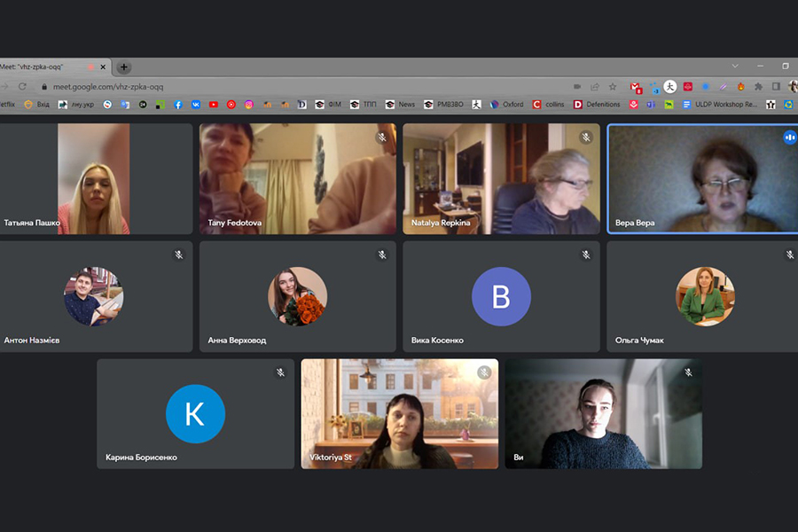Image resolution: width=798 pixels, height=532 pixels.
Task: Open the Chrome profile avatar
Action: pyautogui.click(x=793, y=87)
